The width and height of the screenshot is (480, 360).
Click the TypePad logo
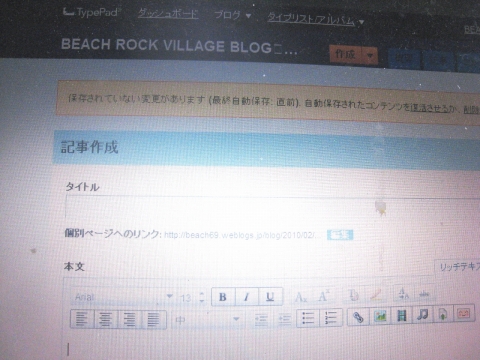pos(91,13)
